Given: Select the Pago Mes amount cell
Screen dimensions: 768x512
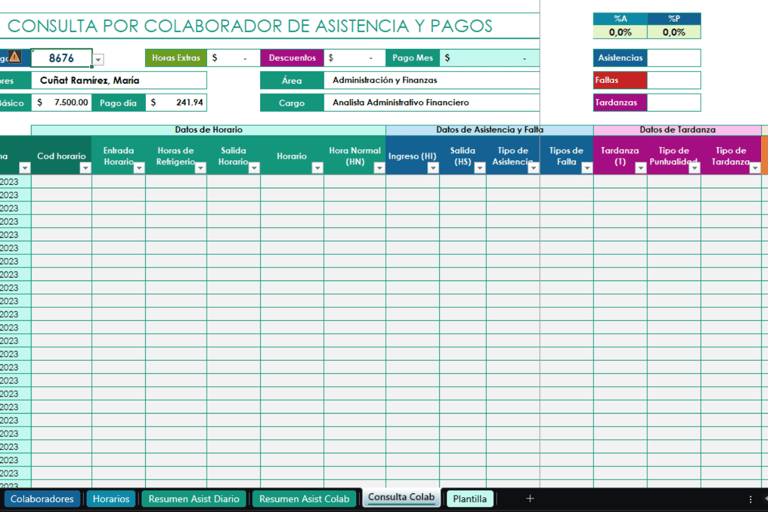Looking at the screenshot, I should (x=489, y=58).
